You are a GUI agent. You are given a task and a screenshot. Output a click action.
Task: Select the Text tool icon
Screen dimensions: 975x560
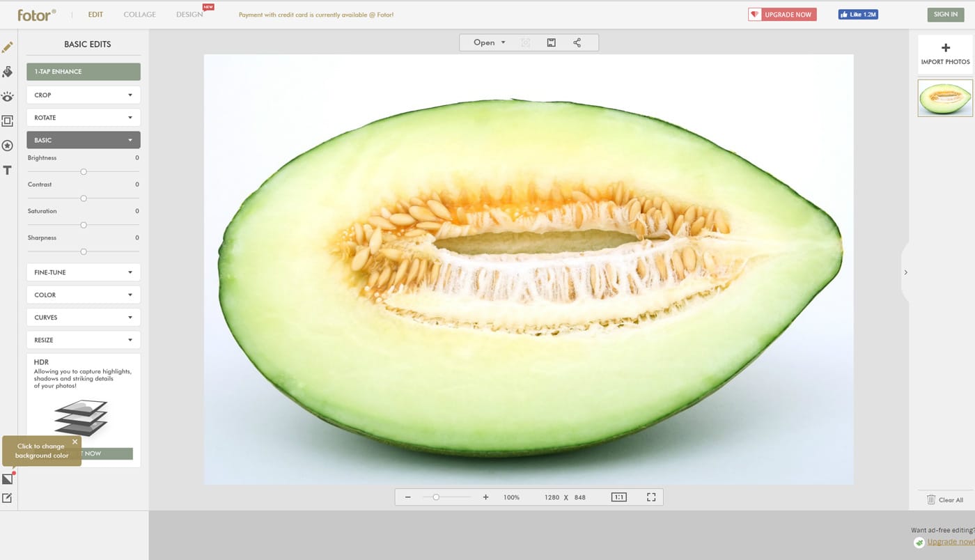(8, 170)
